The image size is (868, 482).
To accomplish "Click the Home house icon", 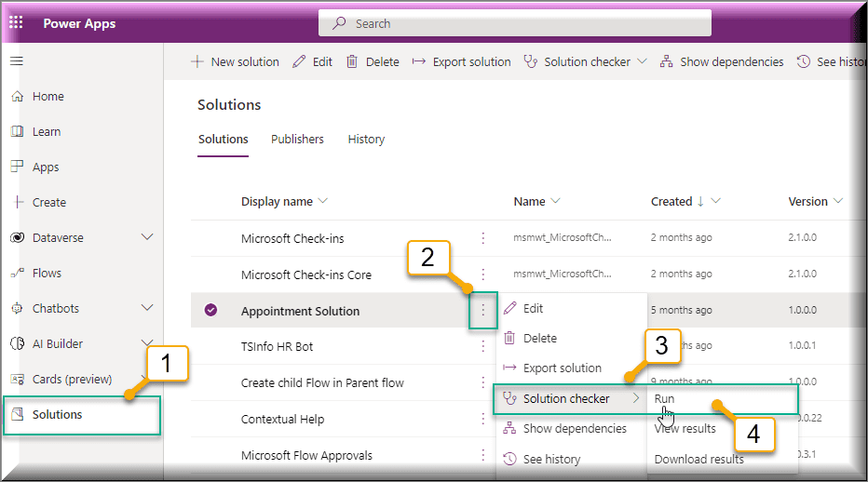I will tap(18, 96).
